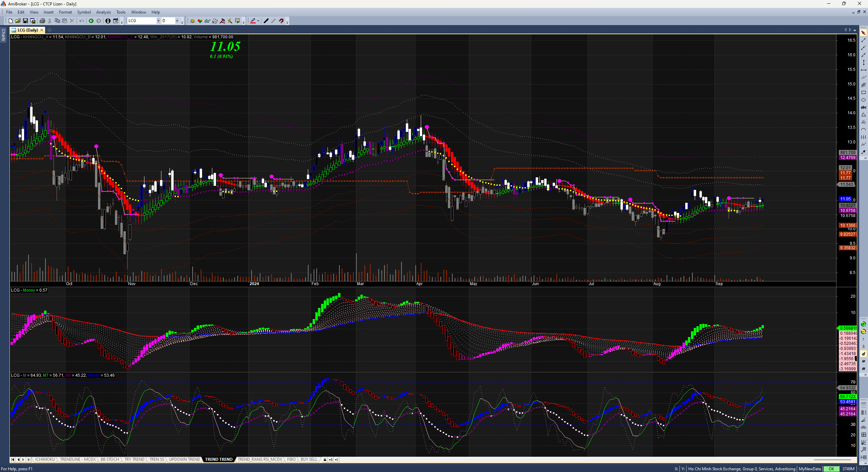This screenshot has width=868, height=472.
Task: Go to first sheet tab arrow
Action: point(13,459)
